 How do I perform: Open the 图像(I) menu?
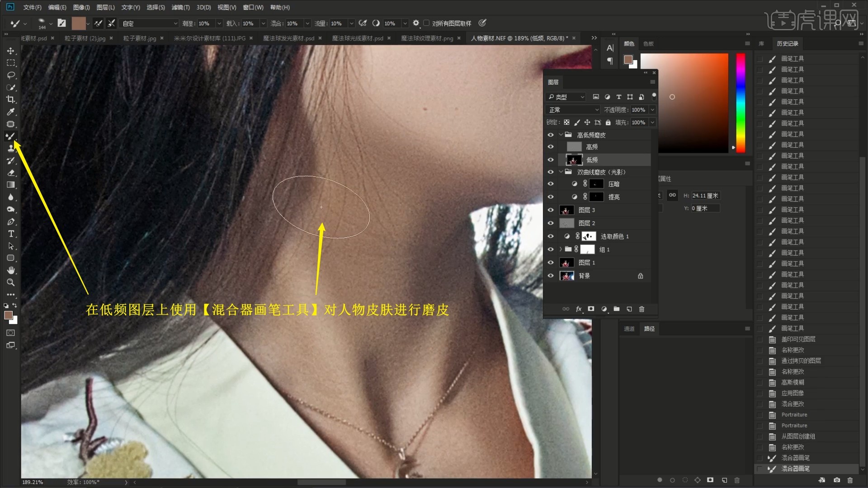point(81,7)
